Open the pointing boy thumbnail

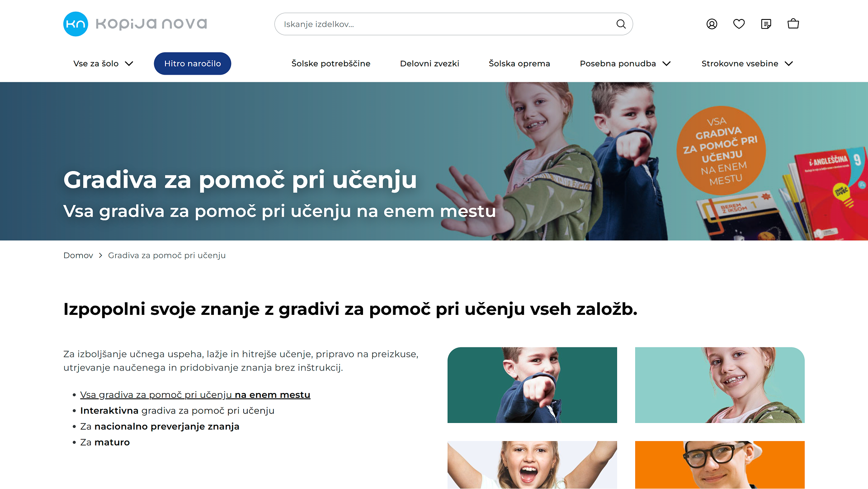532,385
